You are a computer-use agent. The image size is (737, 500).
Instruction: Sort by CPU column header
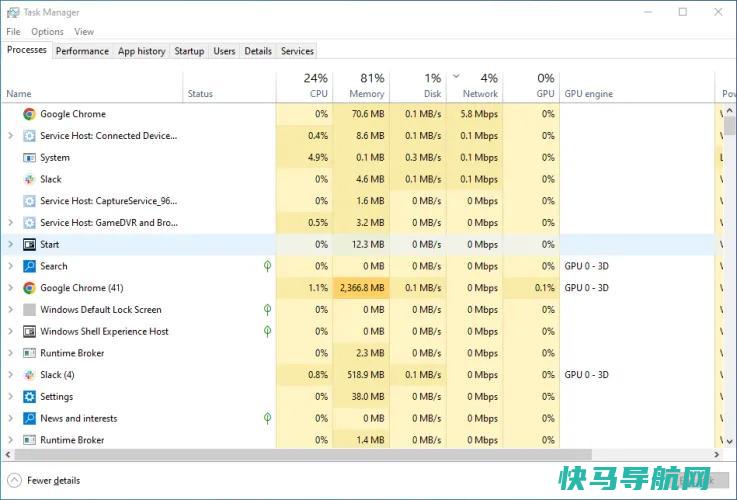point(305,87)
